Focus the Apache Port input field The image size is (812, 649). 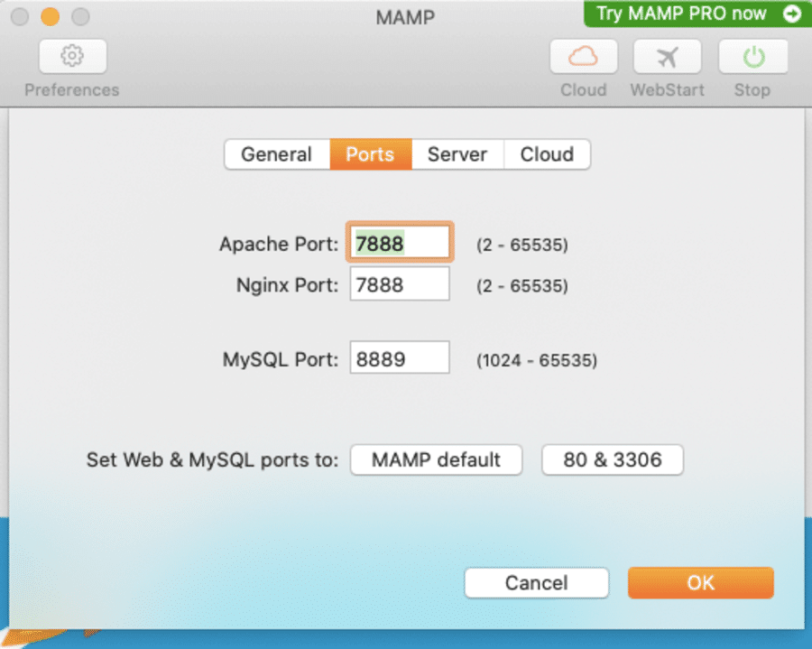click(x=400, y=244)
